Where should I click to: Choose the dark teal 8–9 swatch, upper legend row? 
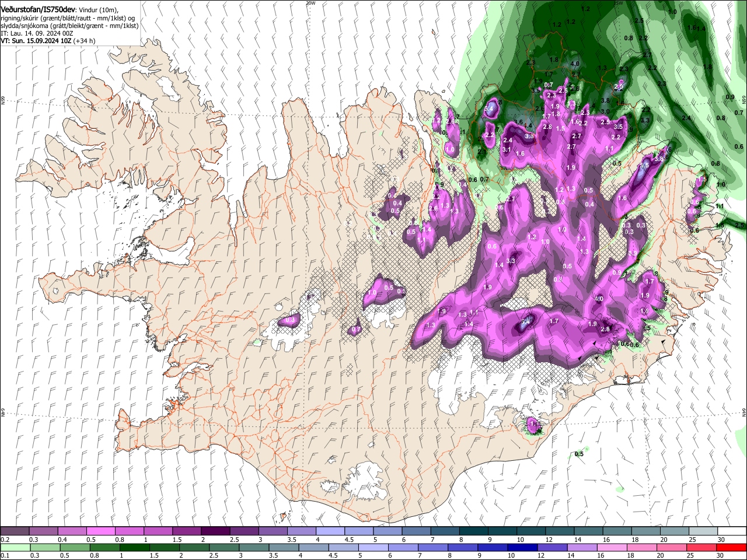point(473,531)
